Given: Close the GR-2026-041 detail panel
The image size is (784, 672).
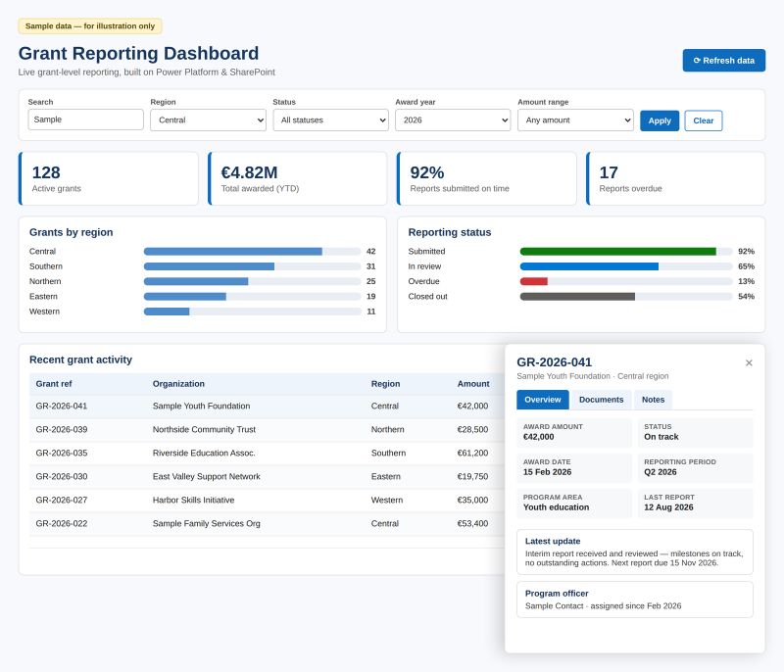Looking at the screenshot, I should coord(749,362).
